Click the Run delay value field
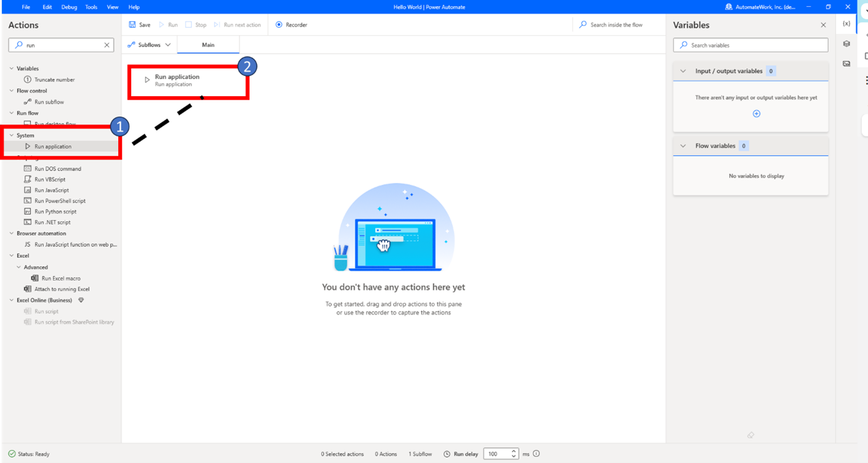 (497, 454)
